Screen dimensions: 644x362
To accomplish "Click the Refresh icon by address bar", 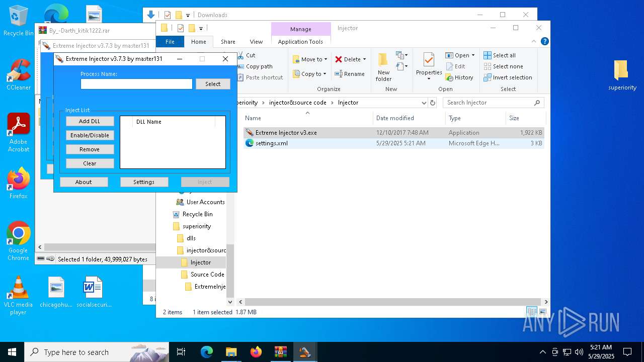I will (432, 103).
